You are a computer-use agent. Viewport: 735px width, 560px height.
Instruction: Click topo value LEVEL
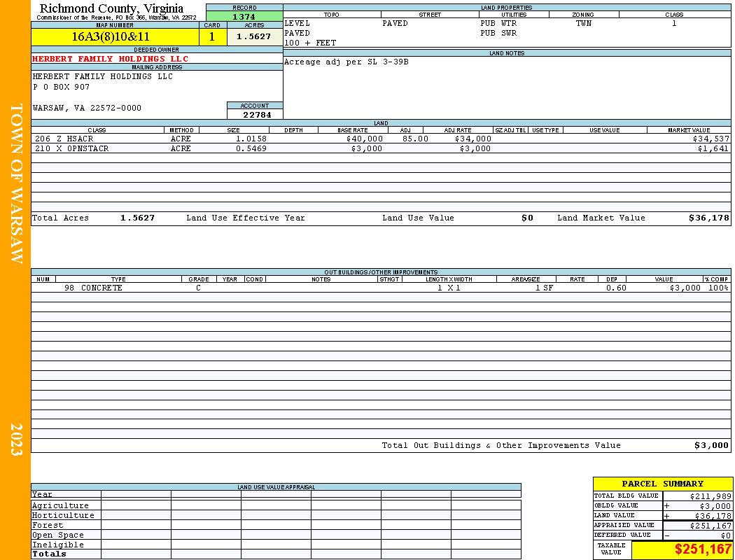coord(297,23)
